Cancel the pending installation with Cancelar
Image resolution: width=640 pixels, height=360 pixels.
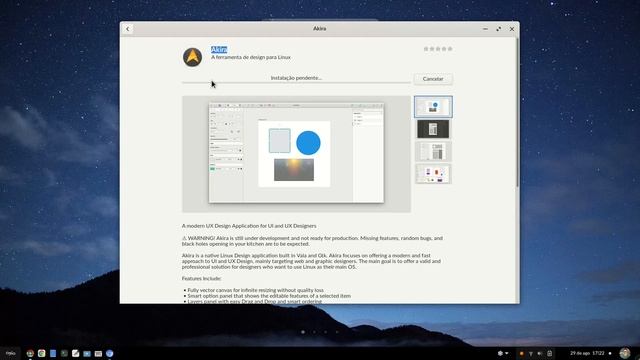[433, 79]
